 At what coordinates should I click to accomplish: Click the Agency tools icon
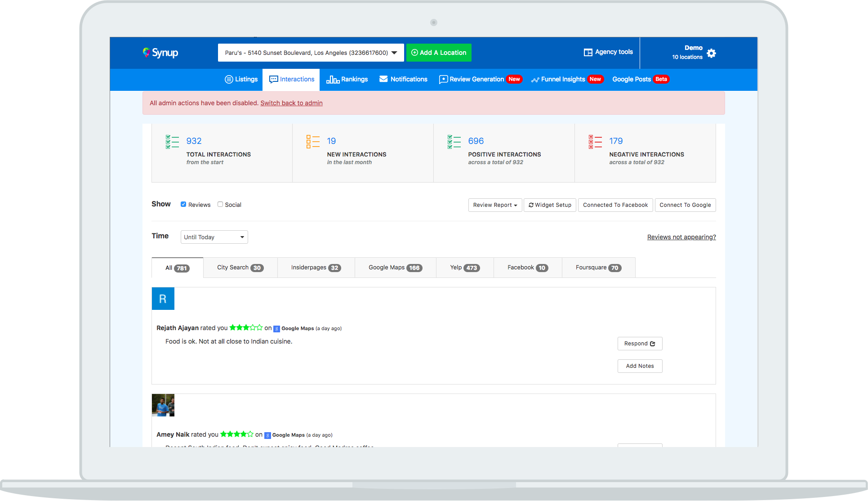pos(588,52)
